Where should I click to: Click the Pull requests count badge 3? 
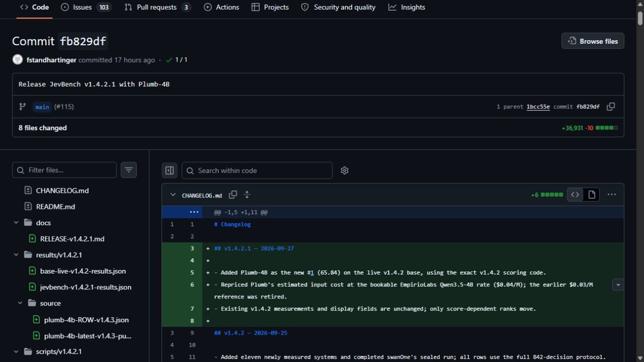click(186, 7)
